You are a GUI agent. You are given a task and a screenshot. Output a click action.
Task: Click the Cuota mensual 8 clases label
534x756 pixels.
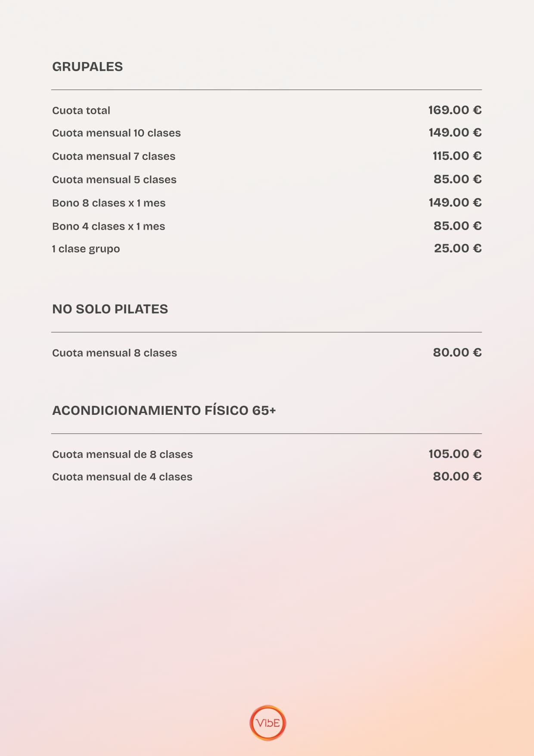coord(115,353)
